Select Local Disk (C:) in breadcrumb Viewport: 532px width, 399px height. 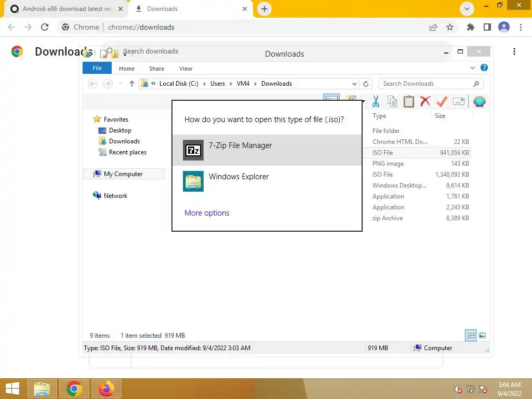(x=179, y=84)
